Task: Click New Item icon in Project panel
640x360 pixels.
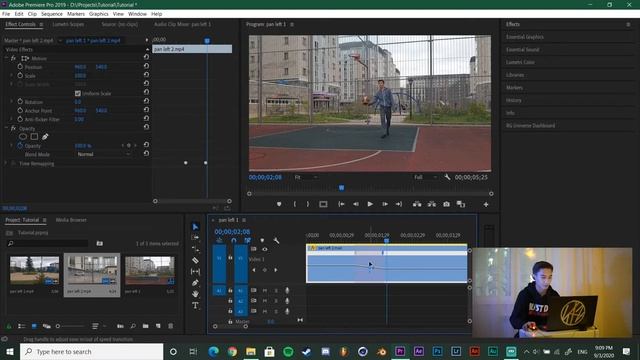Action: pyautogui.click(x=158, y=326)
